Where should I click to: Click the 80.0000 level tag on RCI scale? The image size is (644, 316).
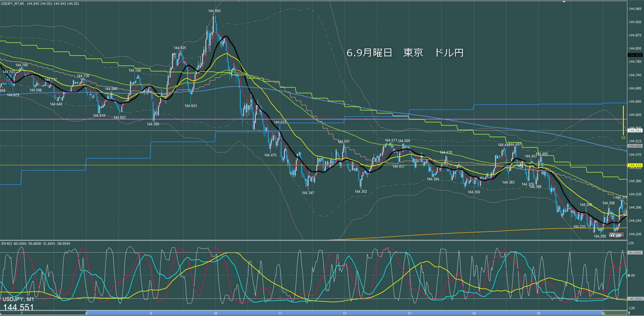(635, 252)
